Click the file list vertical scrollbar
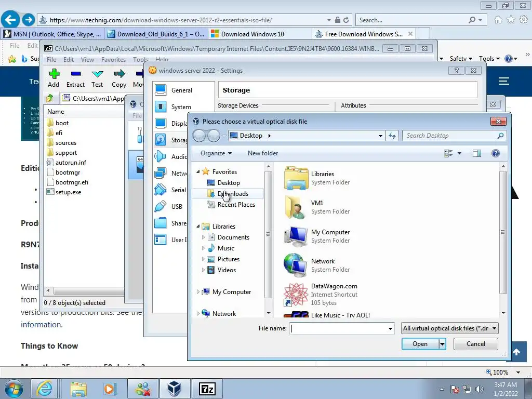 [503, 233]
